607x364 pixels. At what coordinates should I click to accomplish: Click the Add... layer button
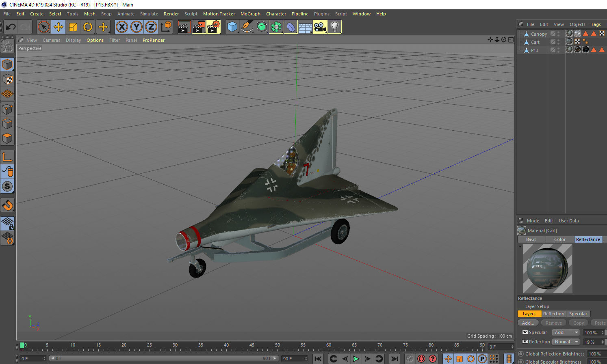pyautogui.click(x=528, y=323)
